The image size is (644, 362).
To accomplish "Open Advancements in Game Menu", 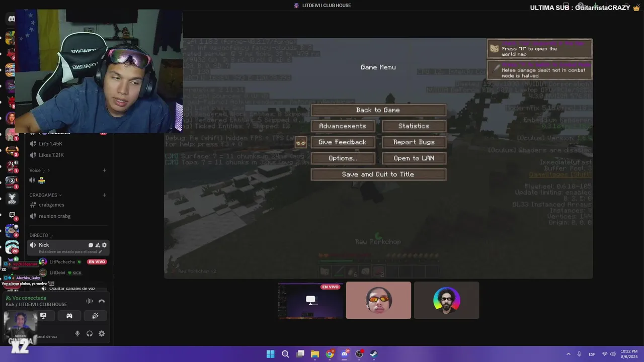I will (343, 126).
